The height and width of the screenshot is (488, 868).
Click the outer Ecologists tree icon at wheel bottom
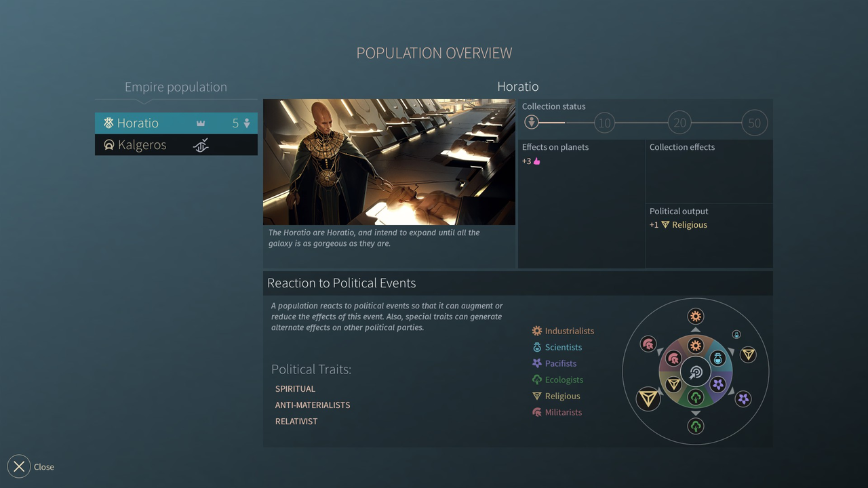pos(696,426)
